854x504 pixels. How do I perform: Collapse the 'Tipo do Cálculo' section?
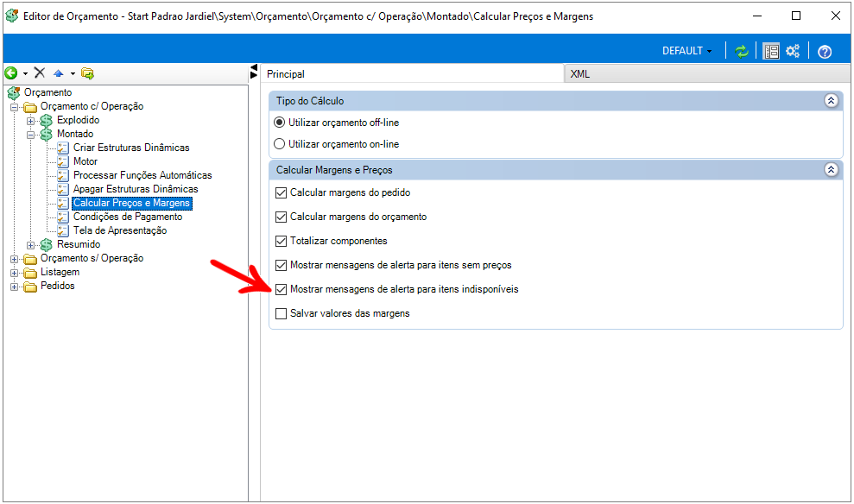click(831, 101)
